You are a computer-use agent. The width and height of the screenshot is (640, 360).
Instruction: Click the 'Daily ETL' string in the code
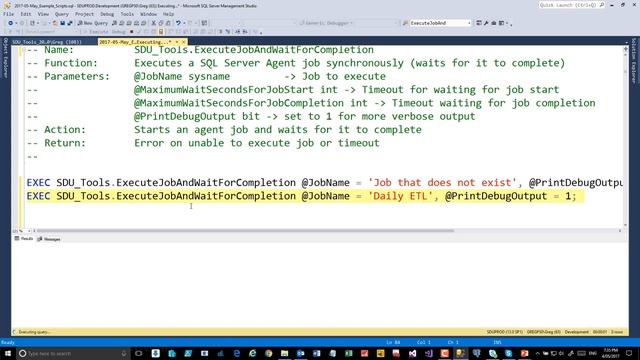coord(400,196)
